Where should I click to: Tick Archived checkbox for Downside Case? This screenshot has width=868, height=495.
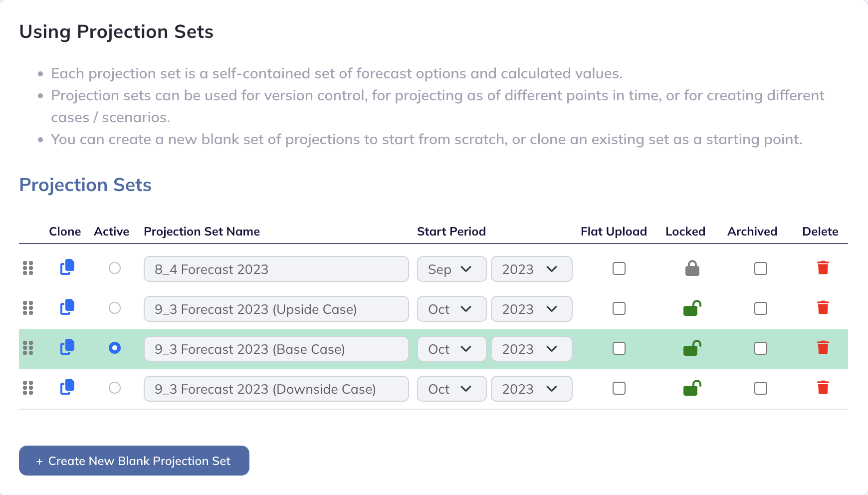(x=760, y=388)
